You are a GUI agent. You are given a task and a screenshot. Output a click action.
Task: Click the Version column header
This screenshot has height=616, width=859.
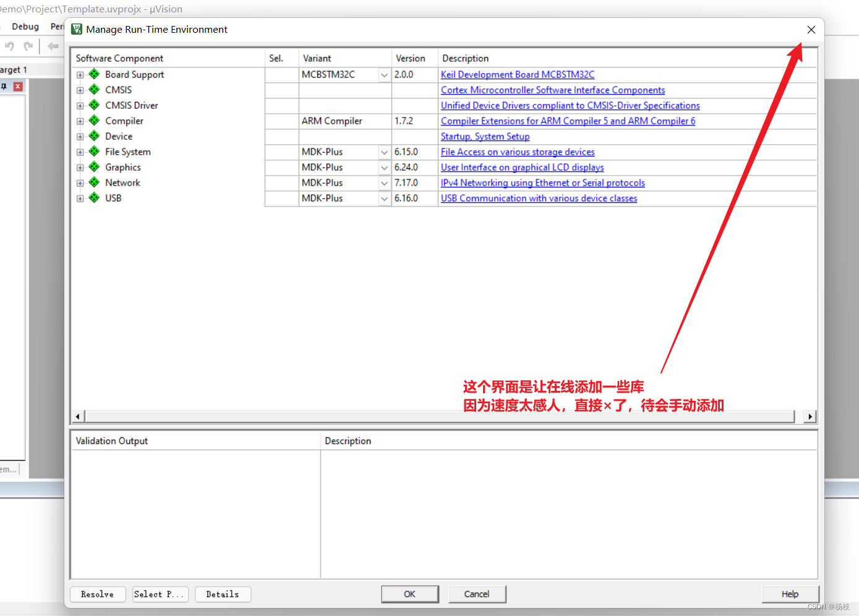(415, 58)
